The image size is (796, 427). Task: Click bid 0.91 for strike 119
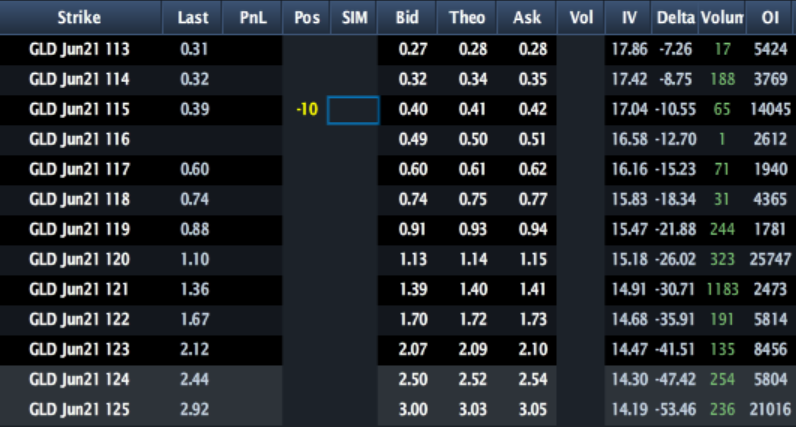pos(412,229)
